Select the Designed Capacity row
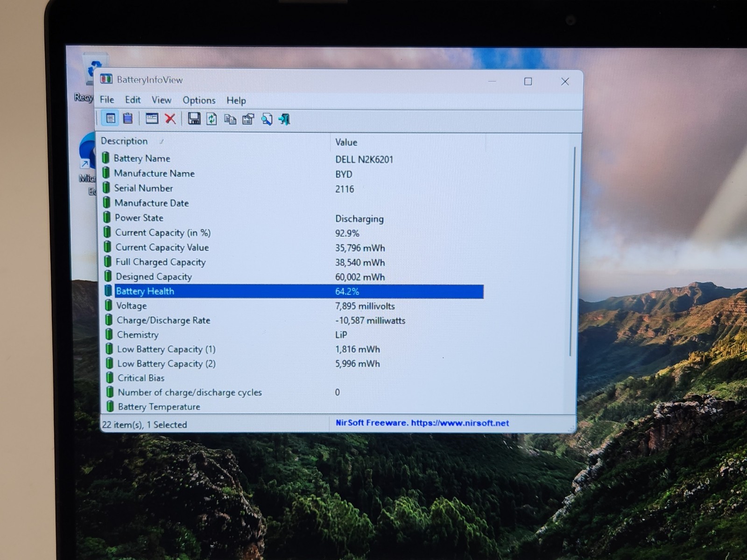The width and height of the screenshot is (747, 560). click(x=293, y=276)
